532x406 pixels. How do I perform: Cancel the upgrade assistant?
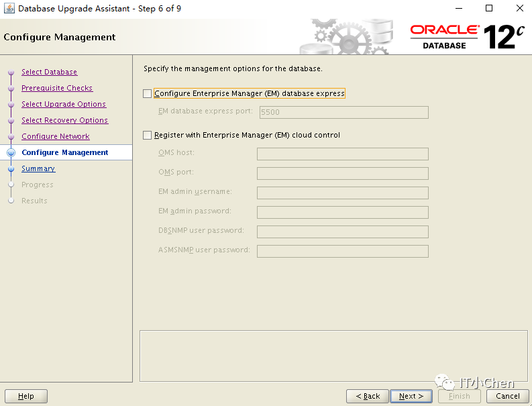coord(508,396)
